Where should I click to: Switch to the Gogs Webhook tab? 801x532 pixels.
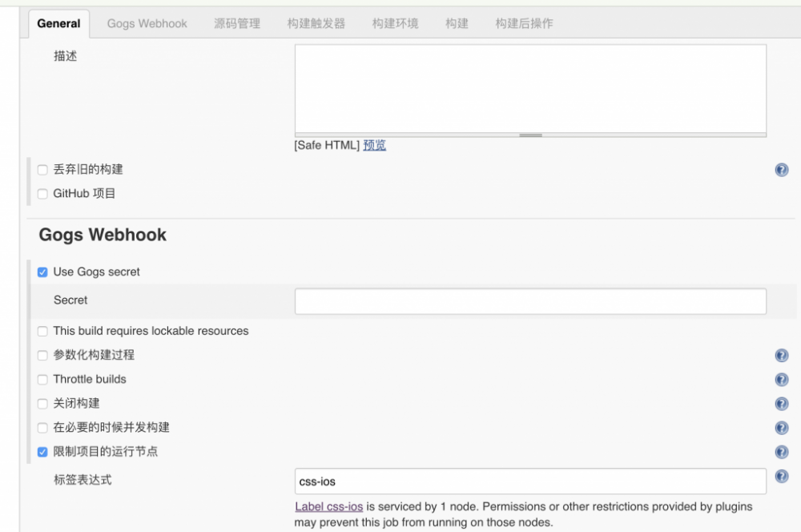pyautogui.click(x=147, y=23)
